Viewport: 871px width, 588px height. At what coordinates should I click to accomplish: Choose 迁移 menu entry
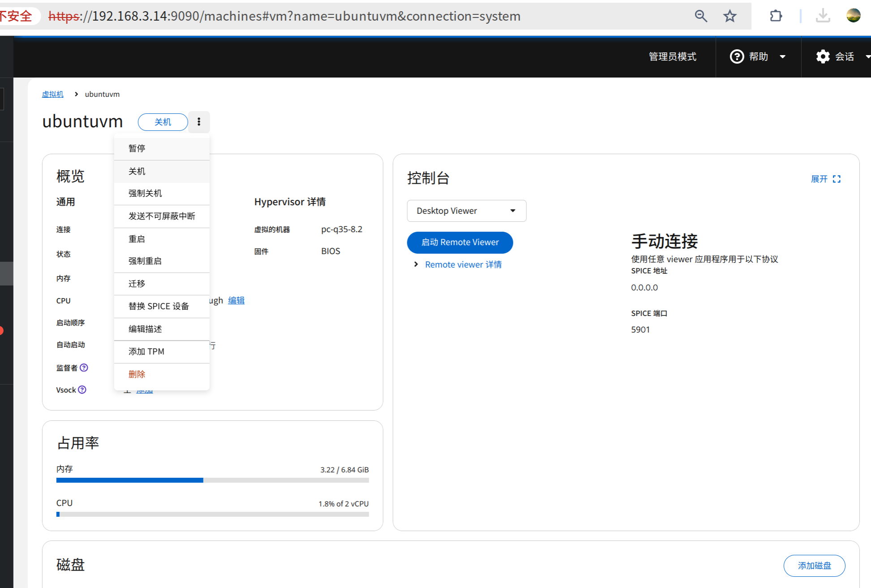pyautogui.click(x=162, y=284)
